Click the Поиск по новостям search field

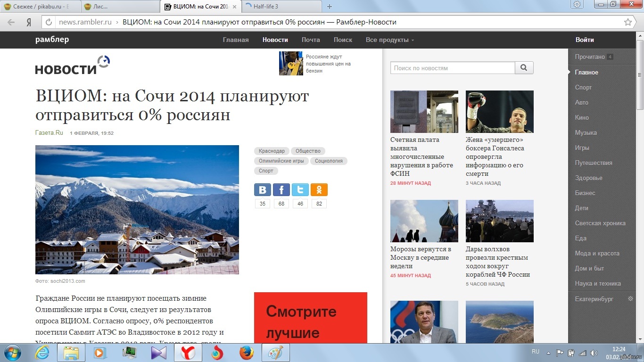(x=453, y=68)
